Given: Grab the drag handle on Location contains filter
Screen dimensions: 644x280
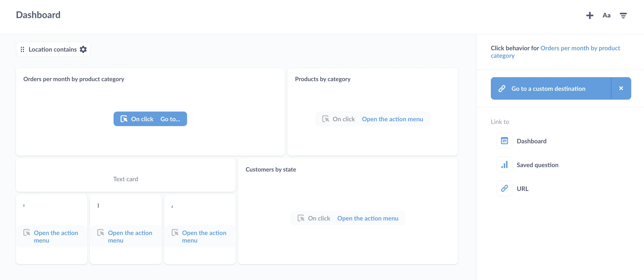Looking at the screenshot, I should 22,49.
